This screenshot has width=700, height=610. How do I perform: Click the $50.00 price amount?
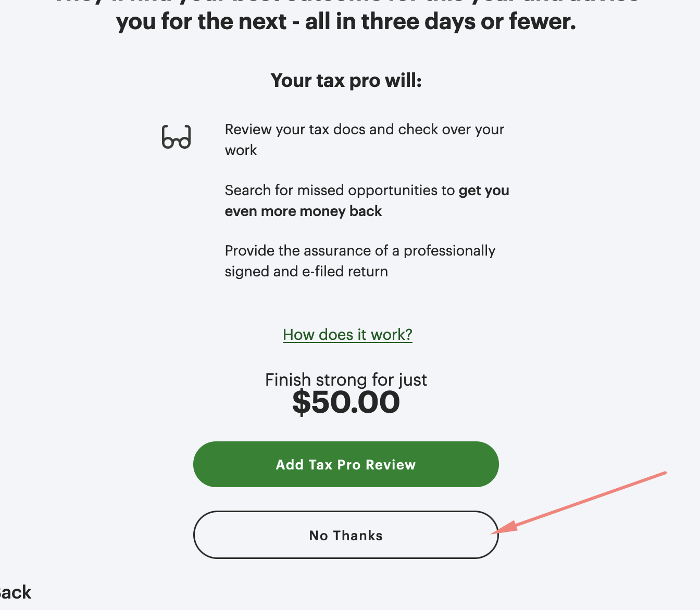346,402
